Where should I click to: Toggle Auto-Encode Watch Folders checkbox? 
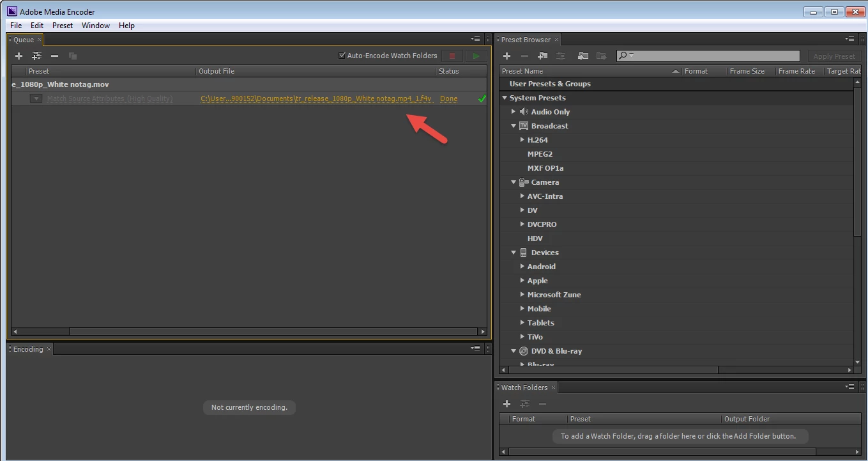342,56
